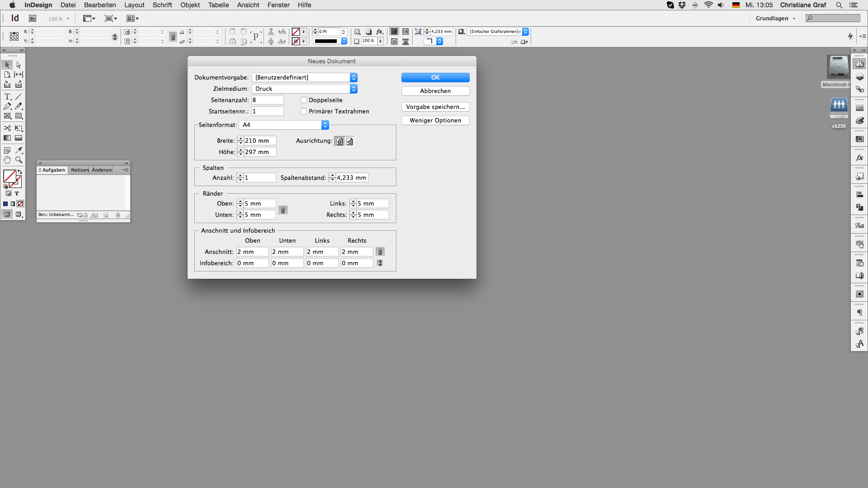868x488 pixels.
Task: Choose landscape orientation icon in dialog
Action: [349, 141]
